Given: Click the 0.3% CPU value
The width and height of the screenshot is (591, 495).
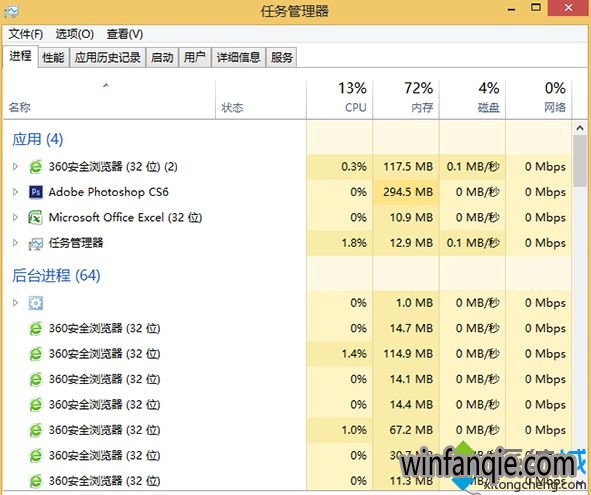Looking at the screenshot, I should pyautogui.click(x=354, y=167).
